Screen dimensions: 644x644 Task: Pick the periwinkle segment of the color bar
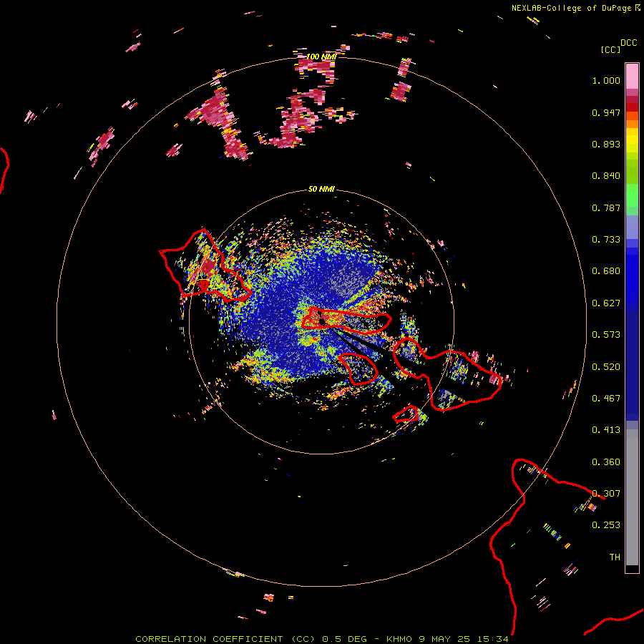point(632,227)
